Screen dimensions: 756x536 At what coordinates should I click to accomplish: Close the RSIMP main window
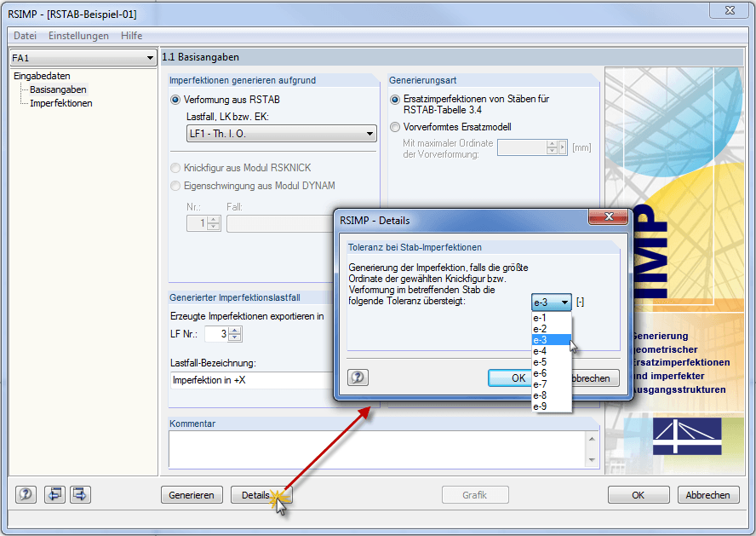tap(730, 10)
